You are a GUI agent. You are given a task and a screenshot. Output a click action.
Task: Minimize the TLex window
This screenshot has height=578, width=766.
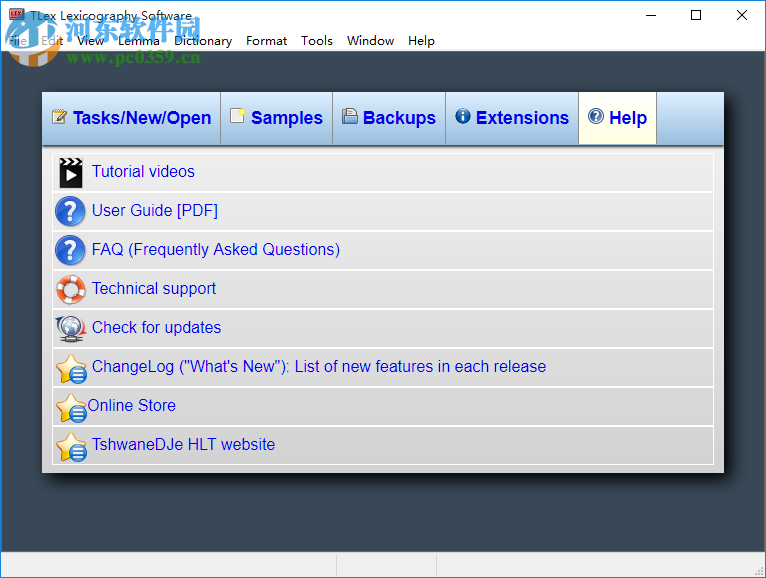click(651, 15)
